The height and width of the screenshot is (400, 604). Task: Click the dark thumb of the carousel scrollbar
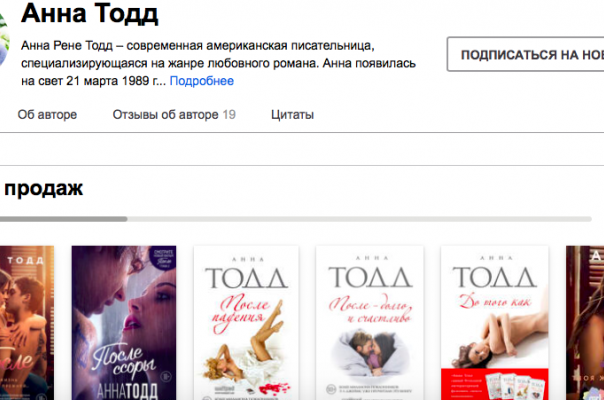pyautogui.click(x=64, y=219)
